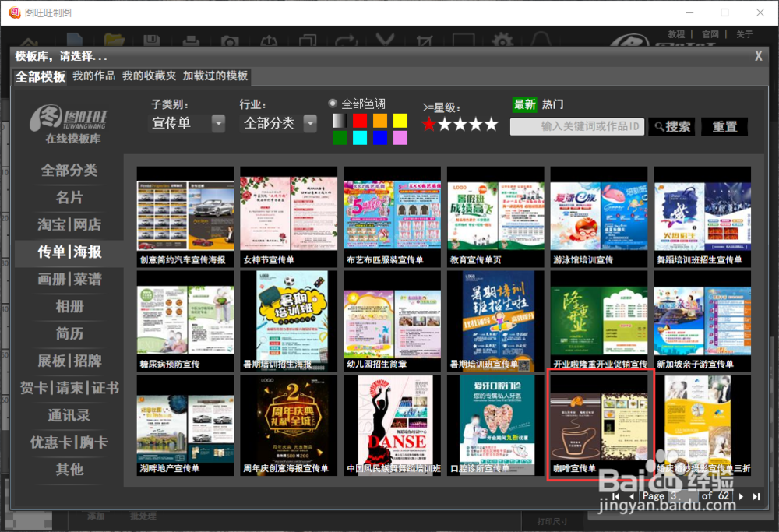Set minimum rating to five stars

click(491, 124)
